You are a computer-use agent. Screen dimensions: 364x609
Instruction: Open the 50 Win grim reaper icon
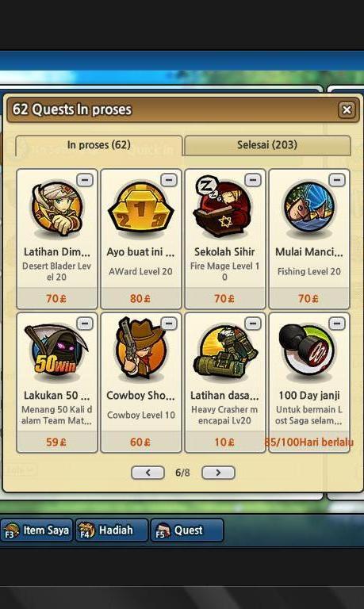coord(56,351)
